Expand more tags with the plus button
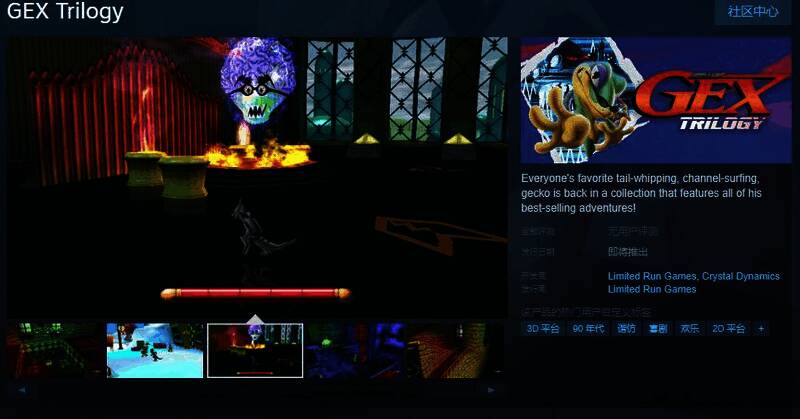The height and width of the screenshot is (419, 800). pyautogui.click(x=761, y=328)
